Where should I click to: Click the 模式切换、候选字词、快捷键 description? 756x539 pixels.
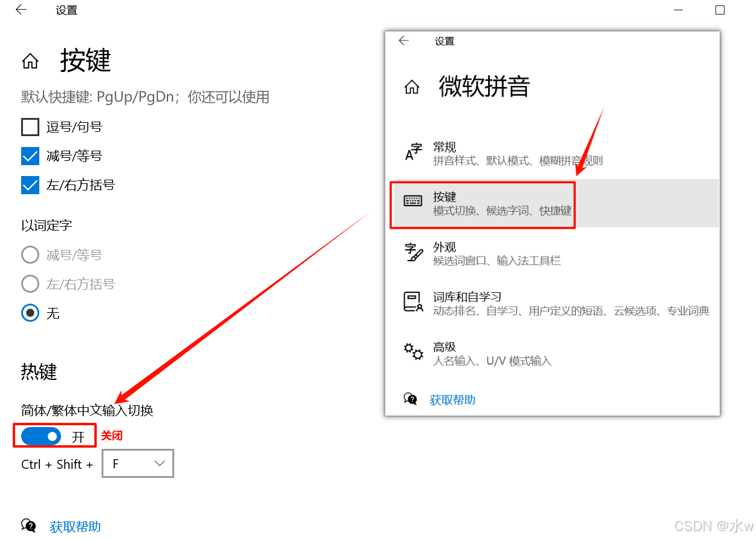(502, 211)
